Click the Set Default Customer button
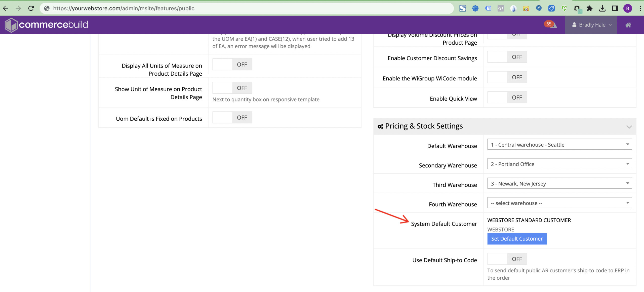Viewport: 644px width, 292px height. click(x=517, y=239)
